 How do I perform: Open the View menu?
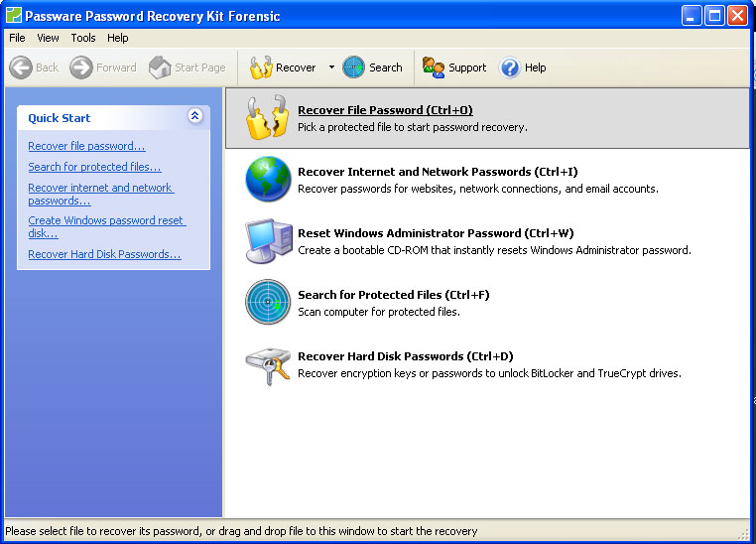(x=48, y=38)
